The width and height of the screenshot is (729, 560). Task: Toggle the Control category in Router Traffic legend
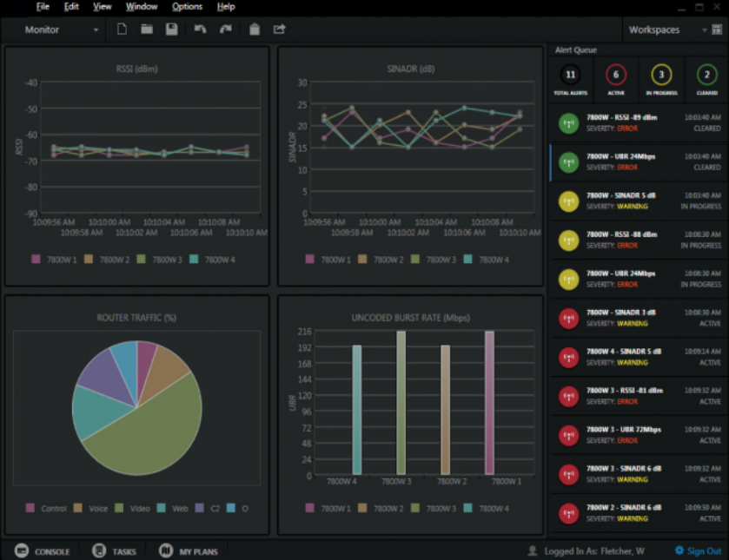point(29,509)
